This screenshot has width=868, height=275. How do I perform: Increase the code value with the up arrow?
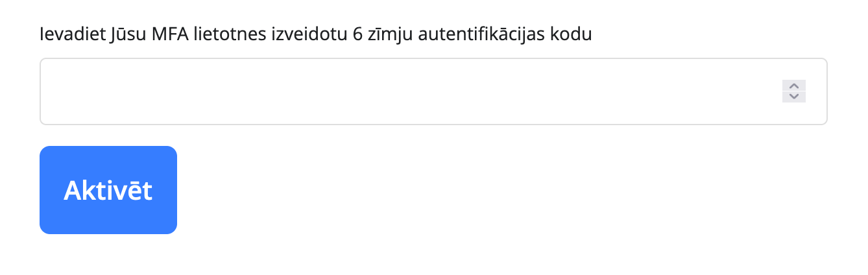(x=794, y=86)
